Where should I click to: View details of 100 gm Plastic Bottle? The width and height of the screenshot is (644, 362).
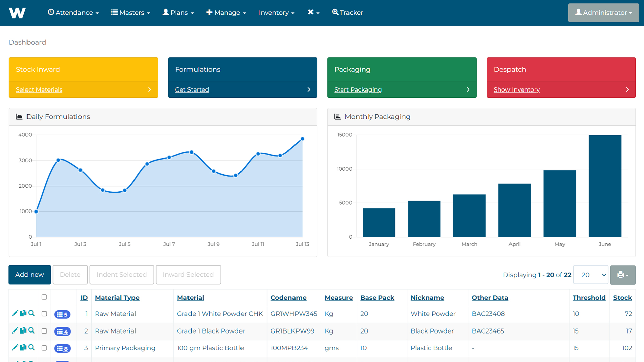[31, 347]
